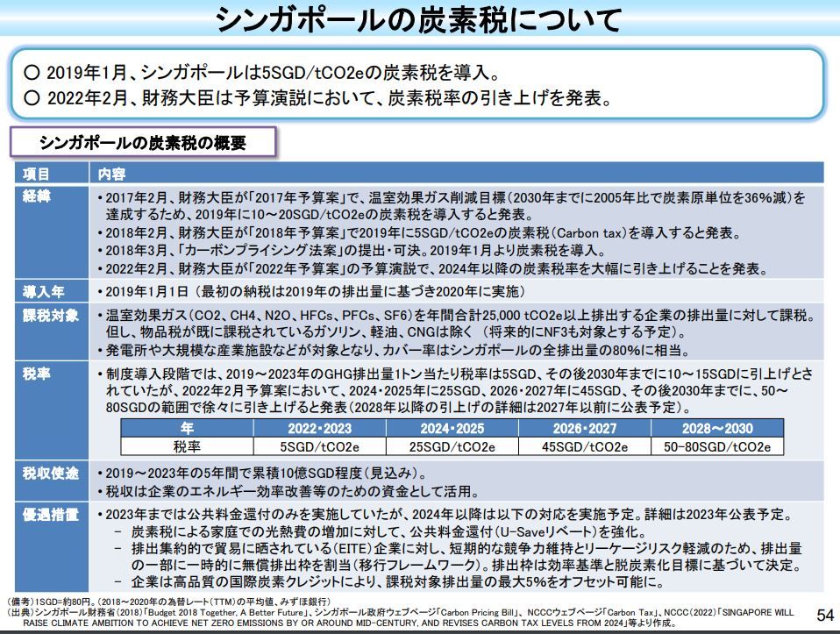Click the inner table header 年

pos(187,428)
